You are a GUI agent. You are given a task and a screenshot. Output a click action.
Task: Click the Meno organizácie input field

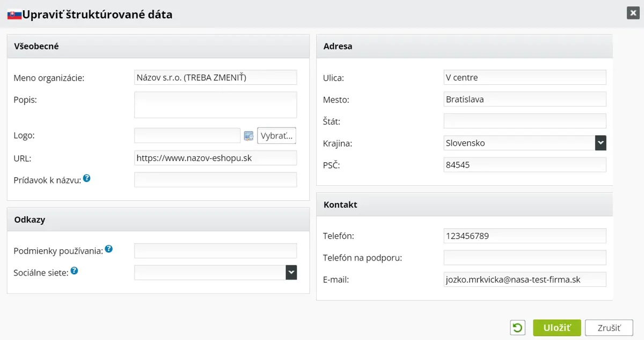point(215,77)
